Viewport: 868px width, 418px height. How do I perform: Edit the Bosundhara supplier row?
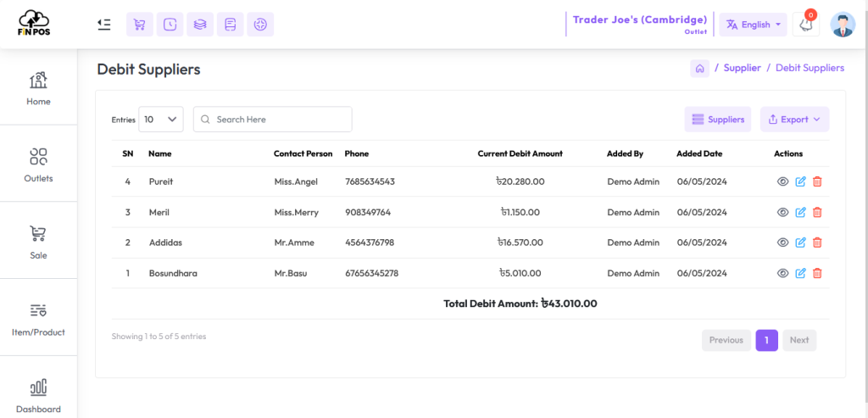coord(800,273)
